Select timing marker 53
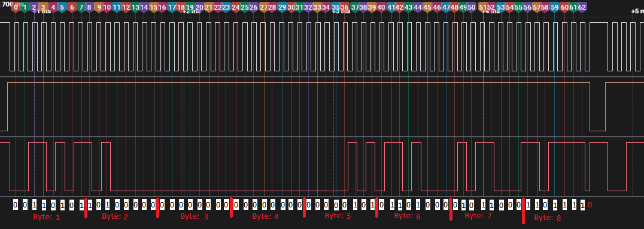 click(x=501, y=7)
